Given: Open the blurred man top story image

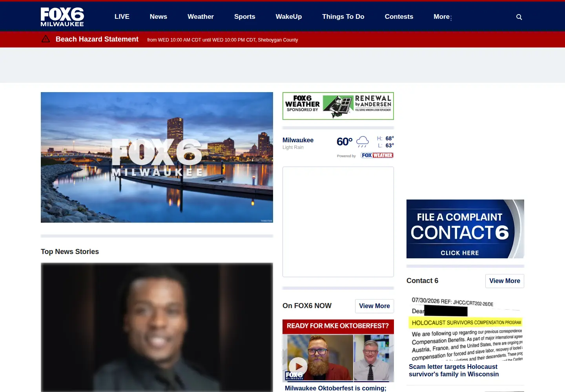Looking at the screenshot, I should (x=157, y=327).
